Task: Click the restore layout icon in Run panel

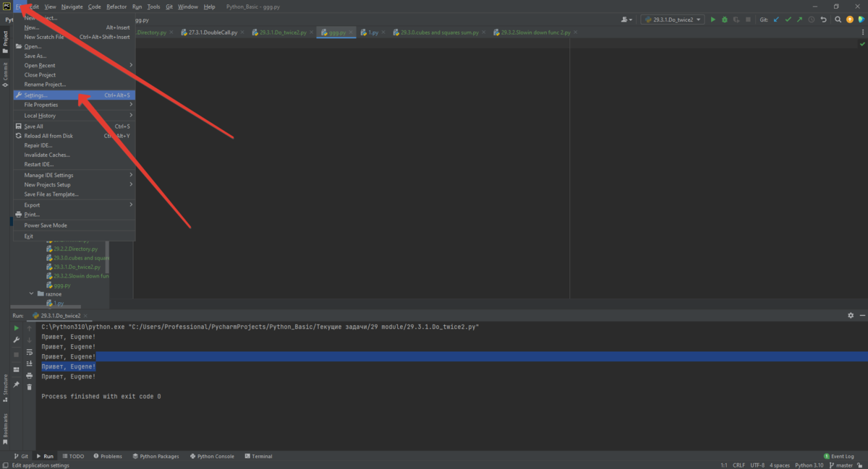Action: (x=16, y=369)
